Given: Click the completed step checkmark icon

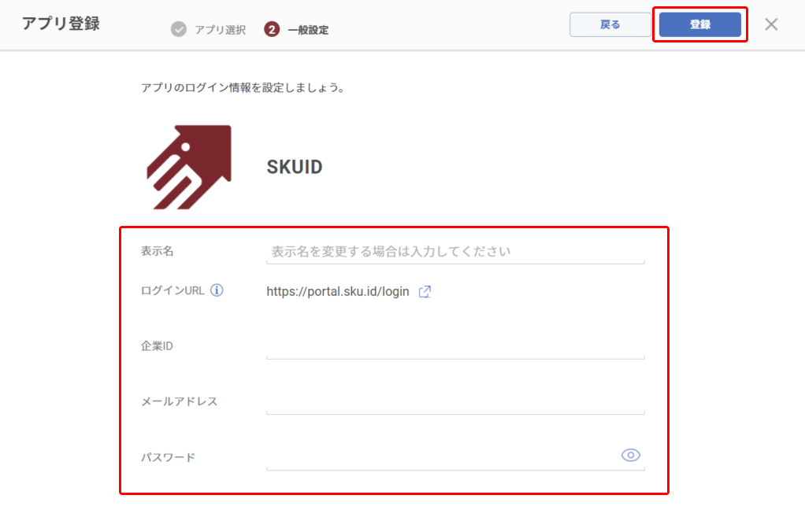Looking at the screenshot, I should coord(179,29).
